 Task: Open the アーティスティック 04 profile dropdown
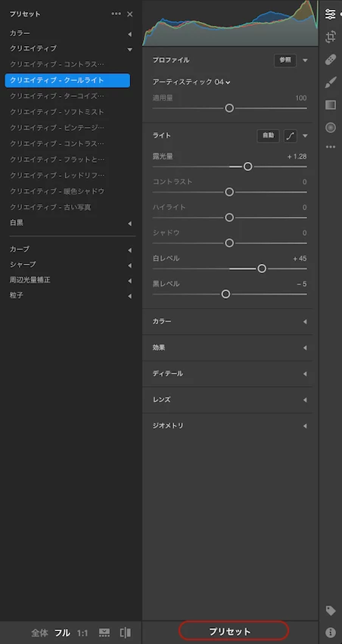[x=191, y=82]
